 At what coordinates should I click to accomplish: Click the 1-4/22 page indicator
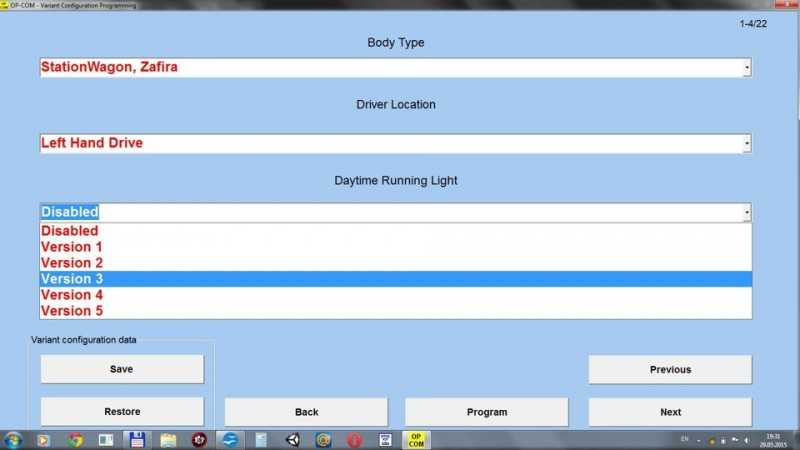coord(753,24)
